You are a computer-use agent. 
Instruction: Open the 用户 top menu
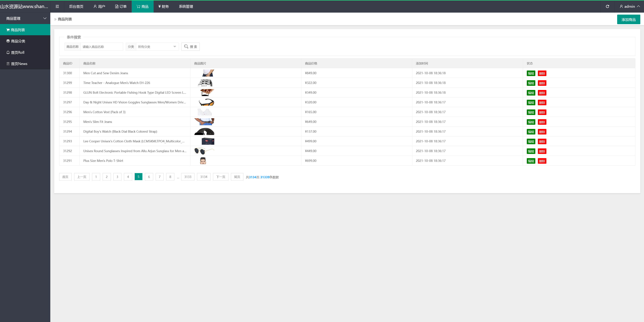pos(99,7)
